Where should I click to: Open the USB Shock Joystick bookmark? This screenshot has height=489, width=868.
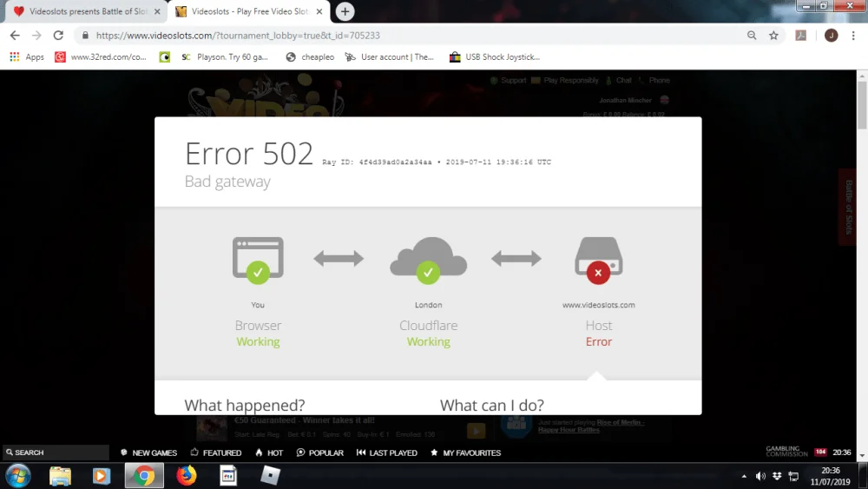coord(495,57)
